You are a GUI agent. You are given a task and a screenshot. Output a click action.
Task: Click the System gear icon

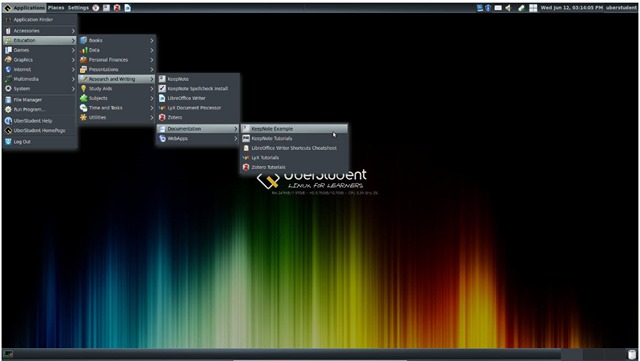pyautogui.click(x=8, y=89)
